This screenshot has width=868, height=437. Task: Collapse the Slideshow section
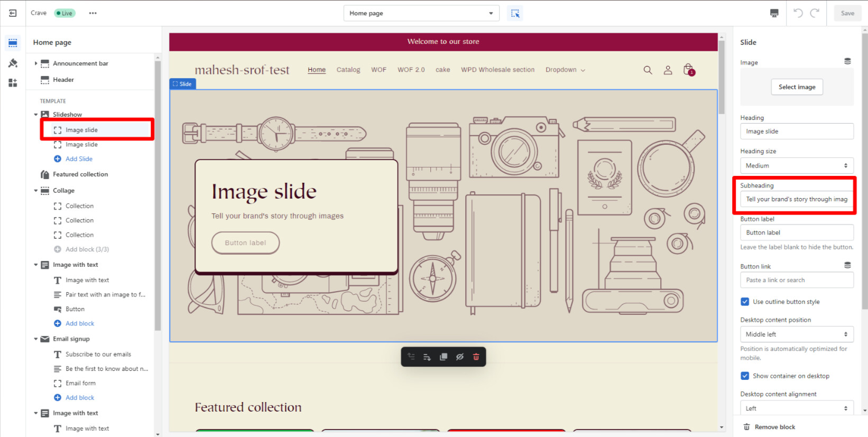(36, 115)
